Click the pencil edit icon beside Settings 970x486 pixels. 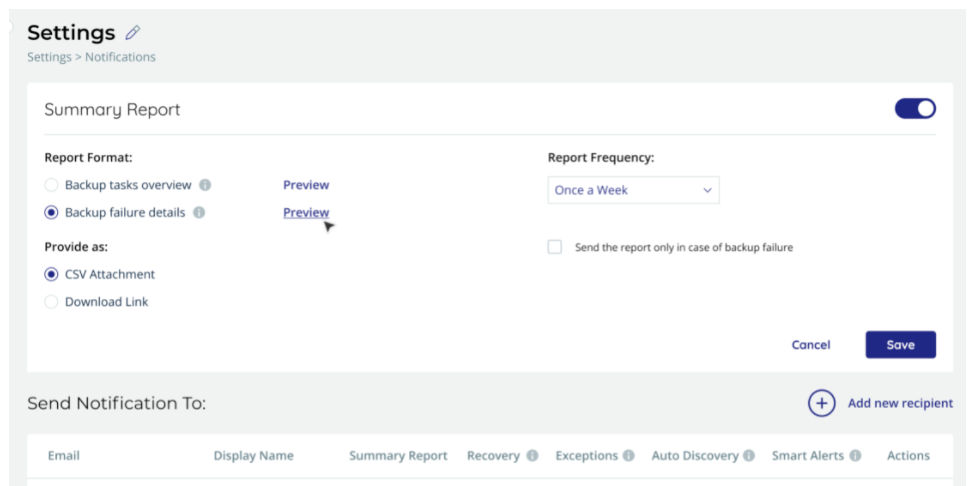(x=132, y=32)
